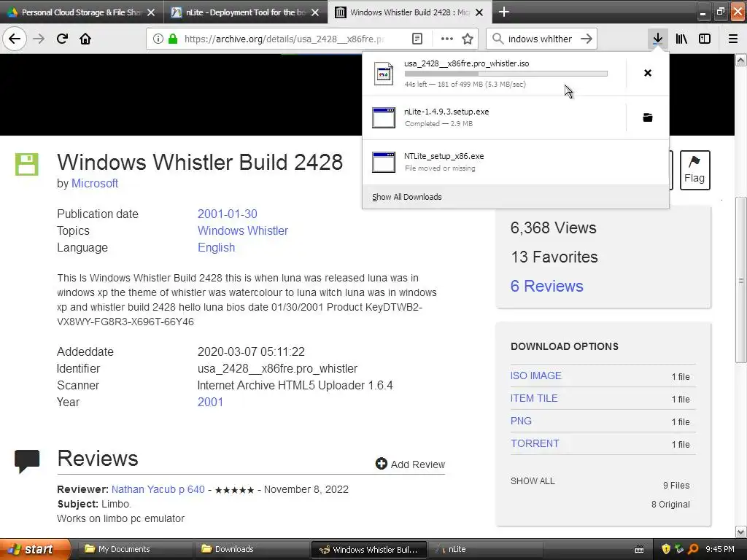
Task: Click the forward navigation arrow
Action: tap(39, 39)
